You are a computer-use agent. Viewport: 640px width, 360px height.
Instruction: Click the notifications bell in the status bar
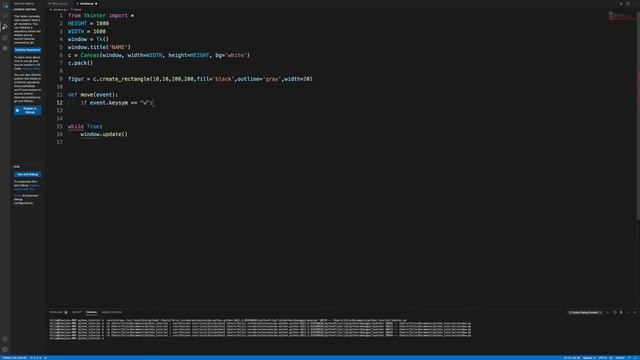coord(636,358)
